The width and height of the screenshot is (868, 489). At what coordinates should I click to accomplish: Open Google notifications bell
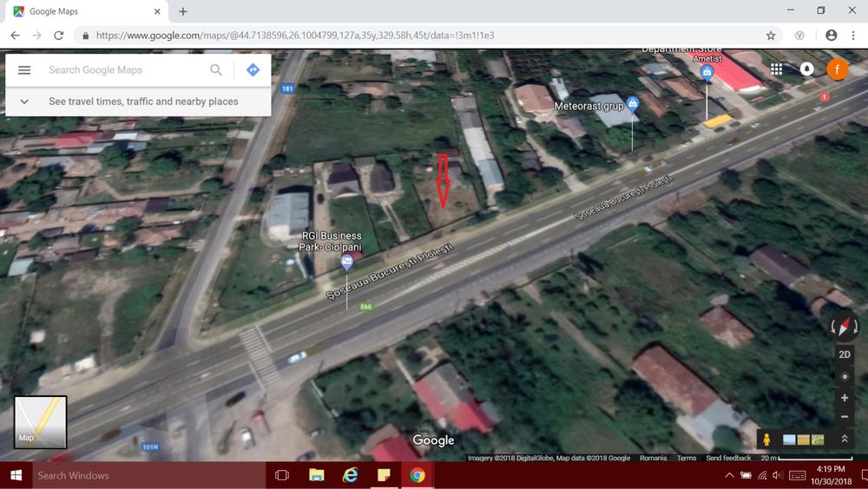[806, 69]
